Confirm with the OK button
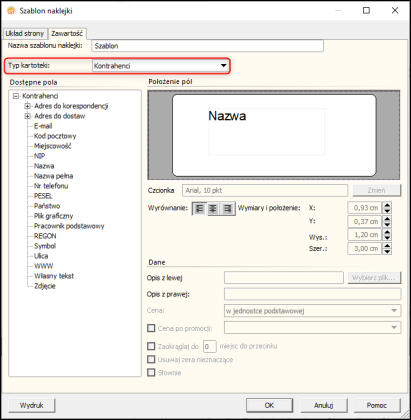This screenshot has height=420, width=411. (269, 405)
